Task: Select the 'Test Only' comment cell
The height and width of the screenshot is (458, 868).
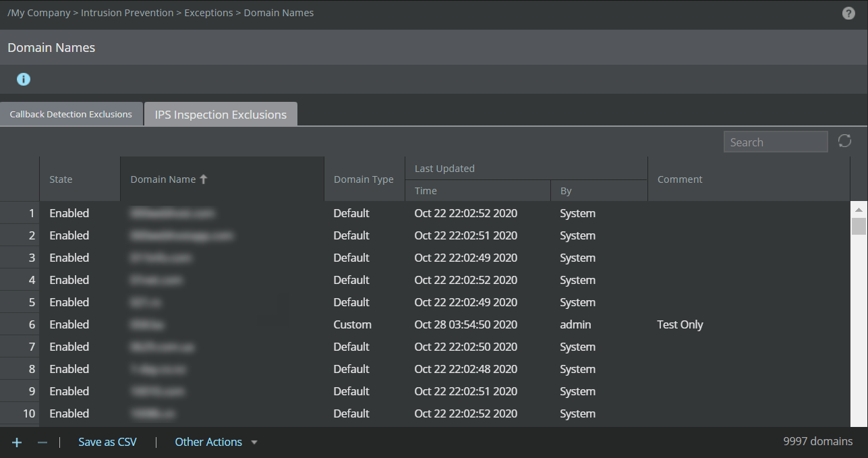Action: pyautogui.click(x=680, y=324)
